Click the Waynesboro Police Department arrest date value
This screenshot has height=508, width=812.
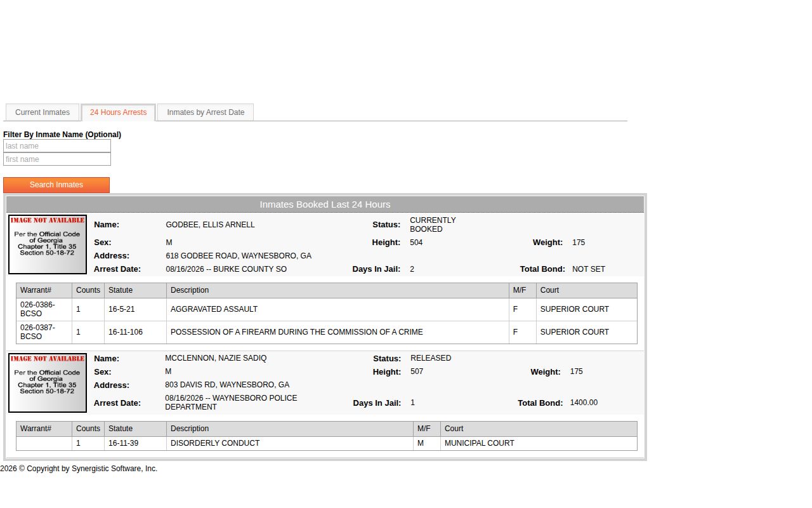(231, 403)
